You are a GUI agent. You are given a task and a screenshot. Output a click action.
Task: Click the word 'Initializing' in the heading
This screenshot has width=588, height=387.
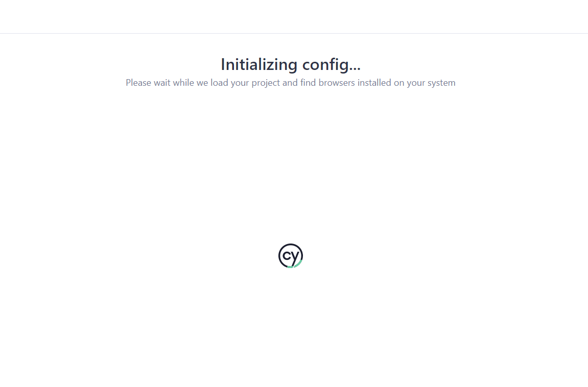point(259,65)
